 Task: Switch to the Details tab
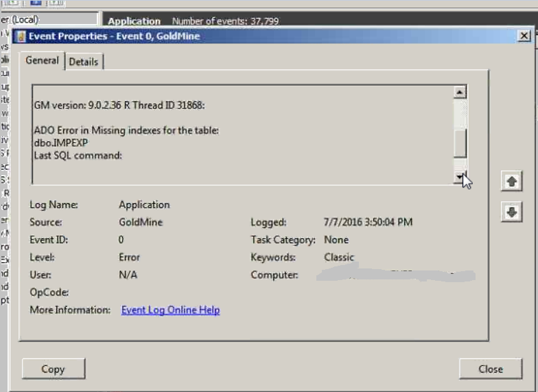[84, 62]
